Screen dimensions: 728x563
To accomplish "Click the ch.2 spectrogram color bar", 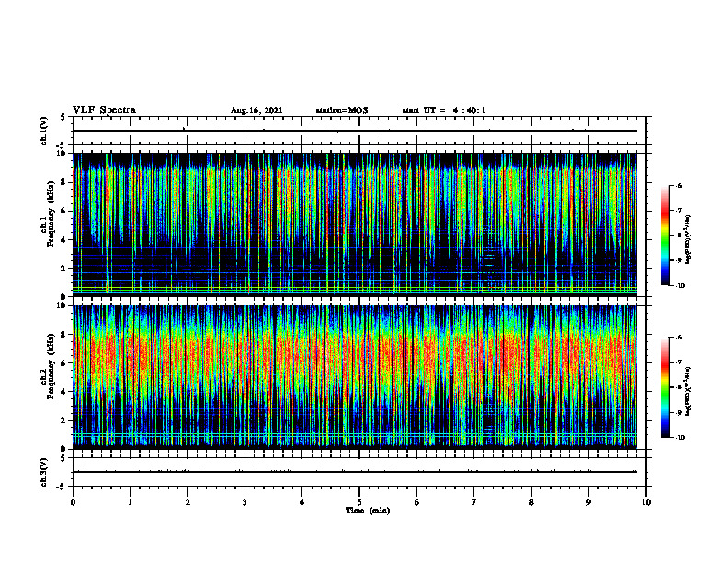I will (665, 387).
